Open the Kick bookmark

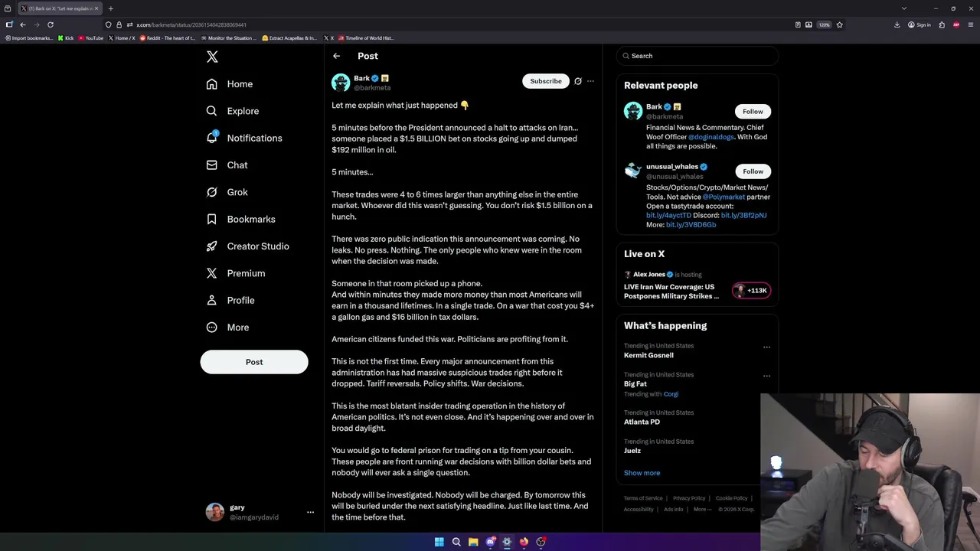click(66, 38)
